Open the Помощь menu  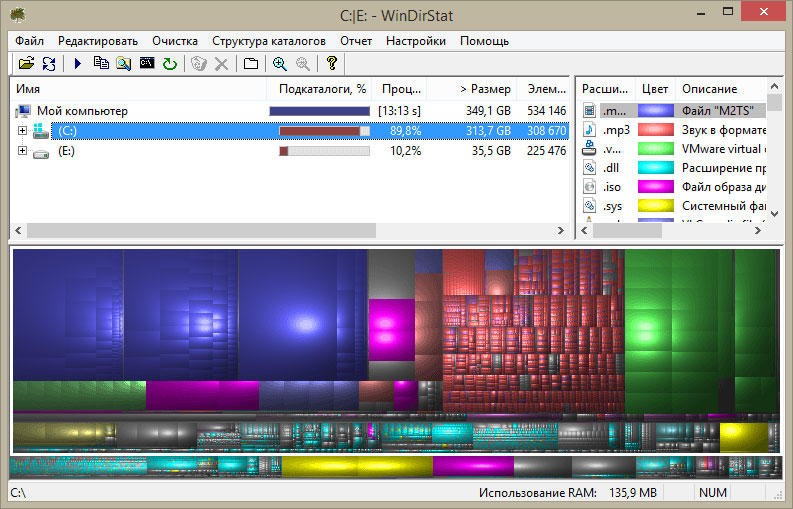pos(484,41)
